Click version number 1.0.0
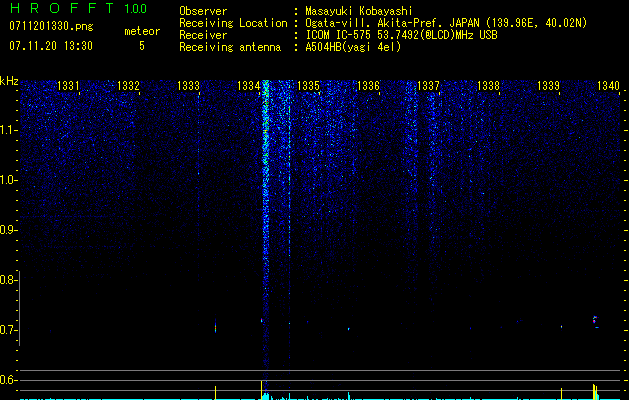The width and height of the screenshot is (629, 400). (135, 9)
